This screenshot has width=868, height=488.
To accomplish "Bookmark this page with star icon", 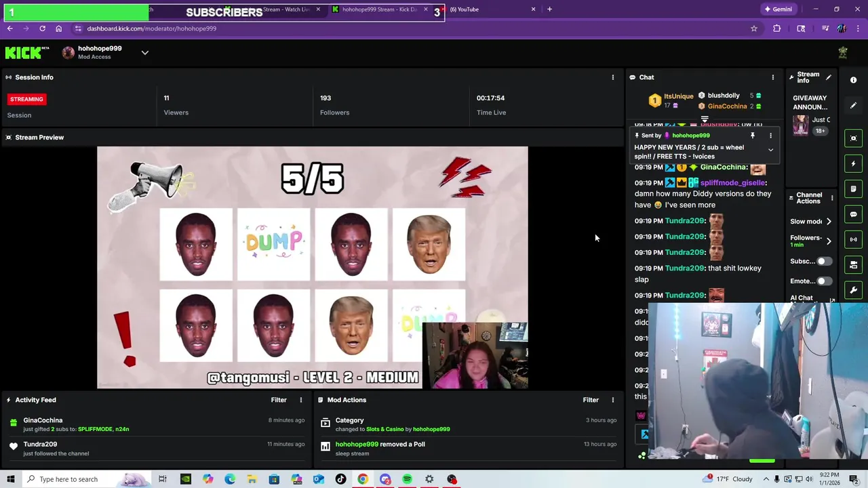I will (753, 28).
